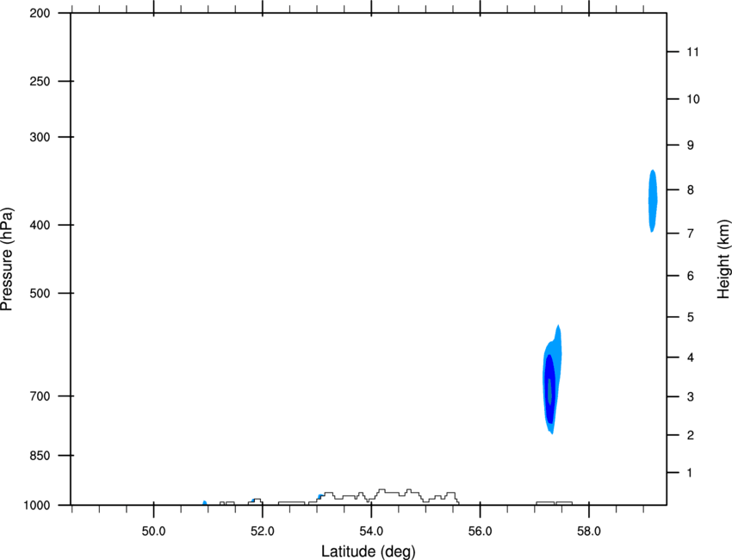The height and width of the screenshot is (560, 732).
Task: Click the 8 km height label
Action: [x=691, y=190]
